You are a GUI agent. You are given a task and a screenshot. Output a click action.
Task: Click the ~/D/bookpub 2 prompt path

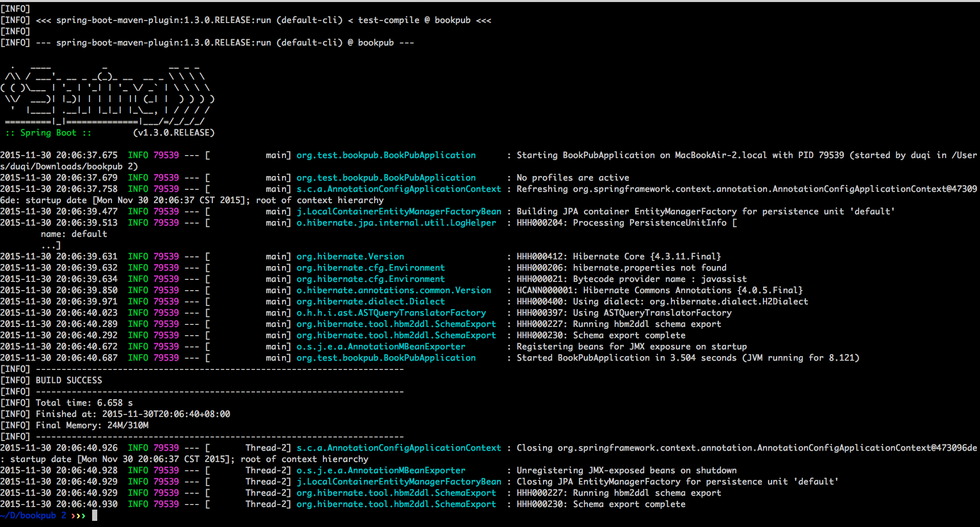click(33, 515)
